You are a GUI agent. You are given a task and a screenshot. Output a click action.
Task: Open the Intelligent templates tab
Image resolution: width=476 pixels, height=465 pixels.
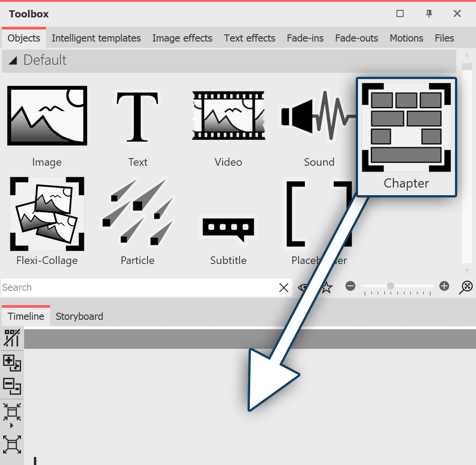tap(96, 38)
